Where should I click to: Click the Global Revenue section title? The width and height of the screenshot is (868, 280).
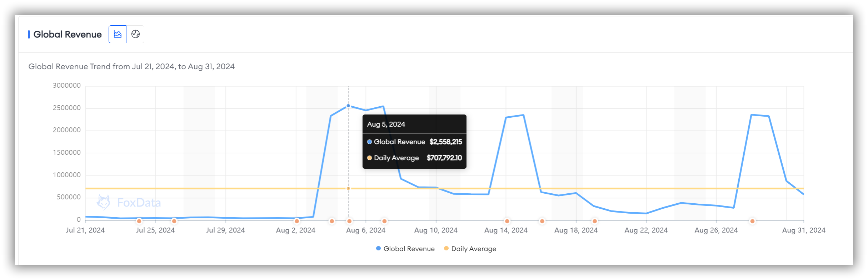point(68,34)
